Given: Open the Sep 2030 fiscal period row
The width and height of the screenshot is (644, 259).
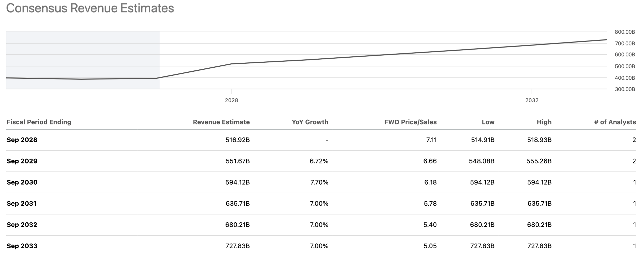Looking at the screenshot, I should (x=22, y=182).
